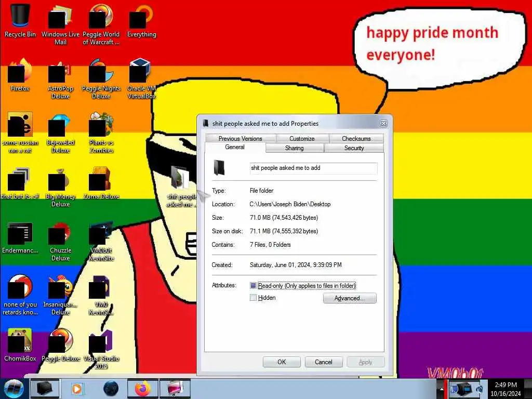Show hidden system tray icons
The height and width of the screenshot is (399, 532).
pyautogui.click(x=442, y=389)
